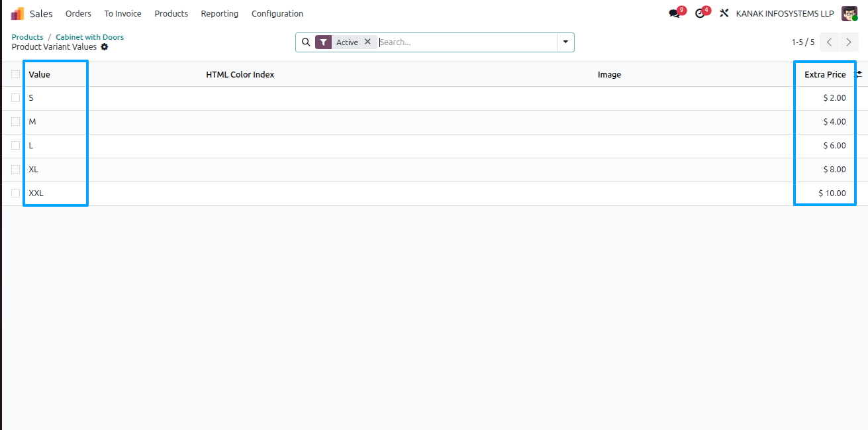
Task: Tick the select-all header checkbox
Action: coord(15,74)
